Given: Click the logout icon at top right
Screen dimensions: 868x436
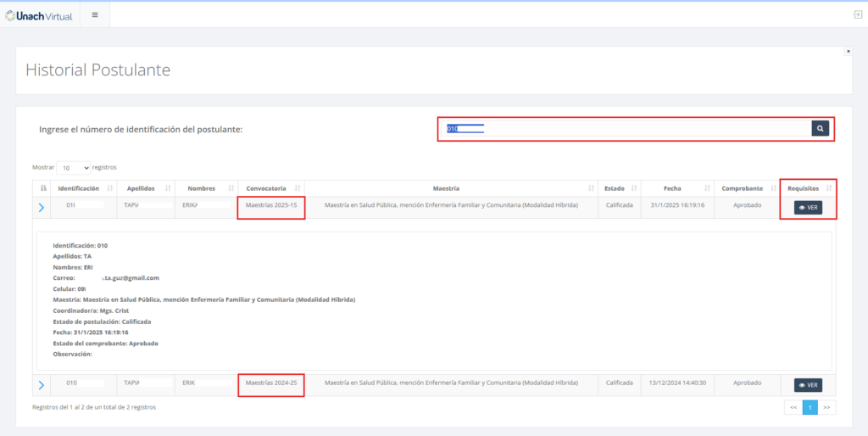Looking at the screenshot, I should tap(857, 15).
